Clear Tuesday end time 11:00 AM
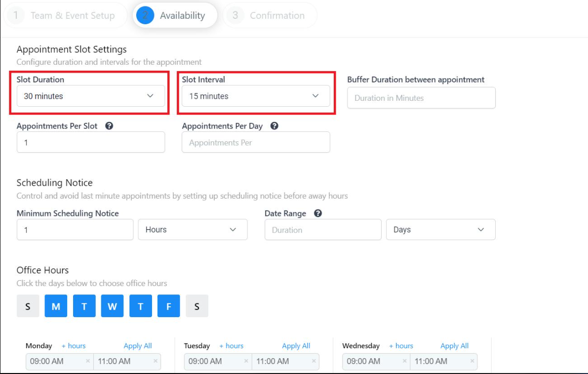588x374 pixels. [314, 361]
